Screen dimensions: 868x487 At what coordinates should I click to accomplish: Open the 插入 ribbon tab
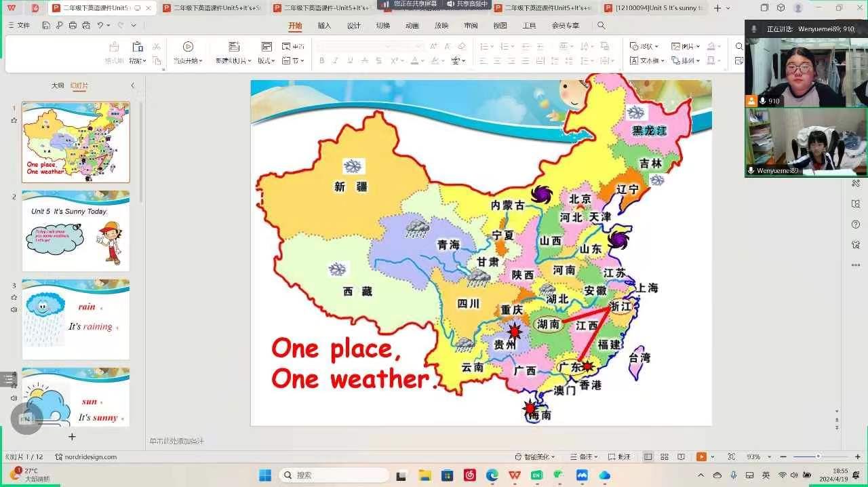[x=324, y=26]
